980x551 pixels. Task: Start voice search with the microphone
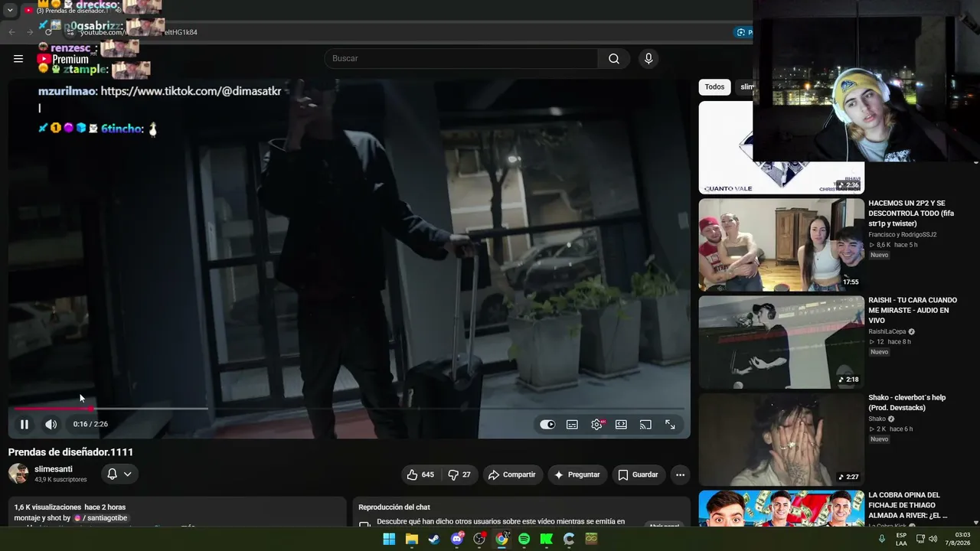click(648, 59)
